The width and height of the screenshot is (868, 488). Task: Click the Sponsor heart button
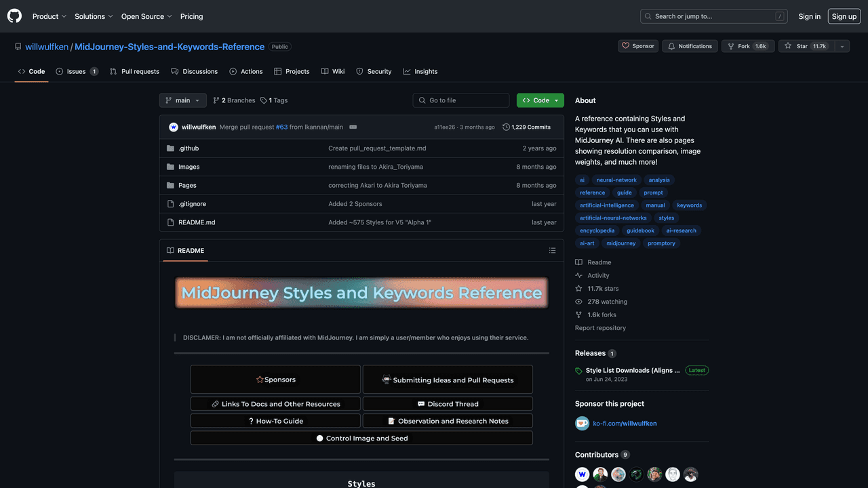638,46
